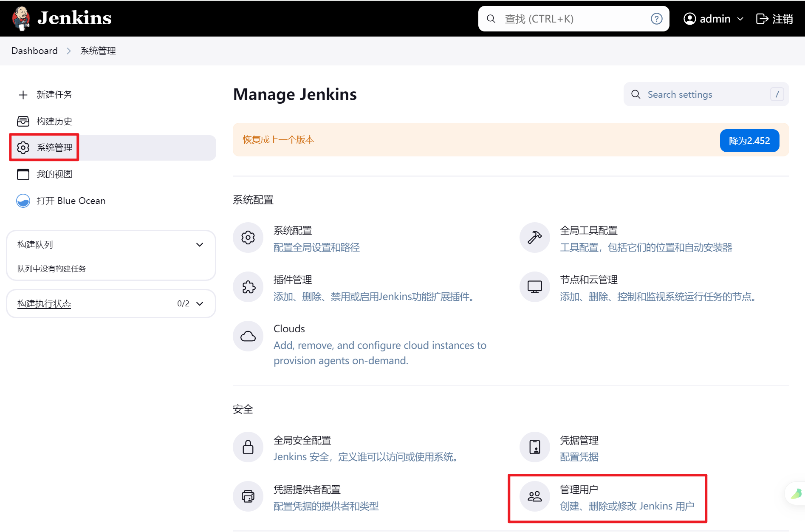Click the 0/2 executor count
805x532 pixels.
[x=183, y=304]
